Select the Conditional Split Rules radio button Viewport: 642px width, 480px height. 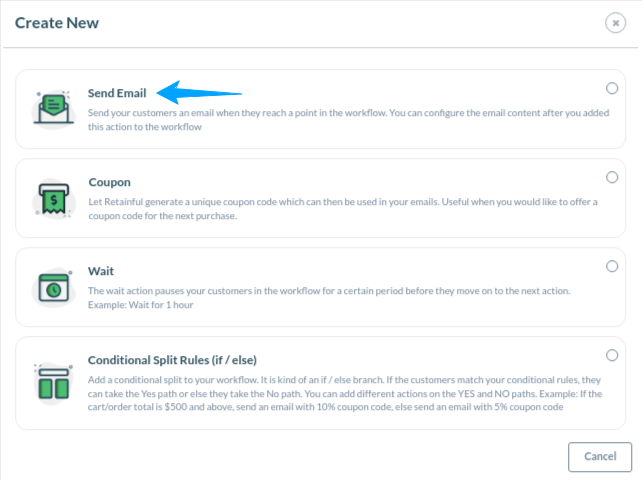(x=612, y=355)
